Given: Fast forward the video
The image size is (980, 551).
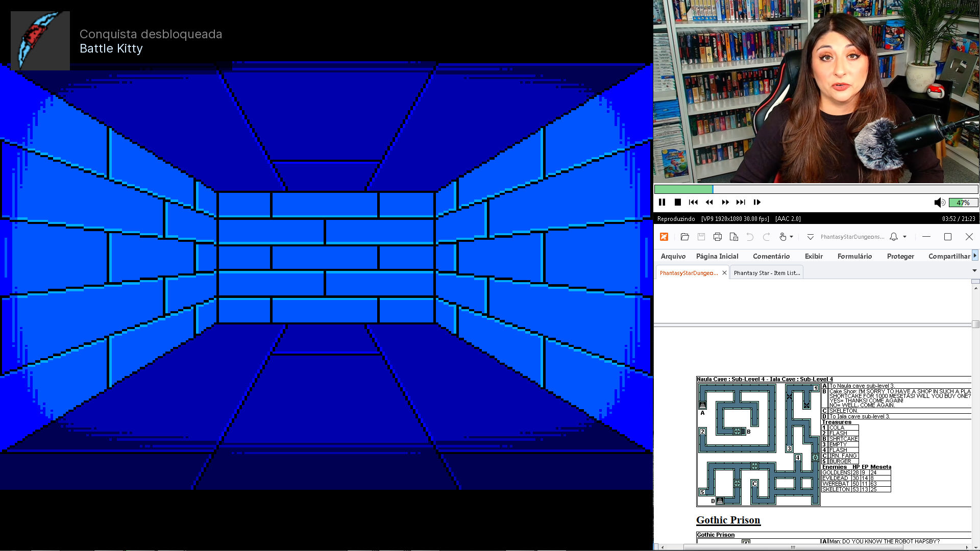Looking at the screenshot, I should (725, 203).
